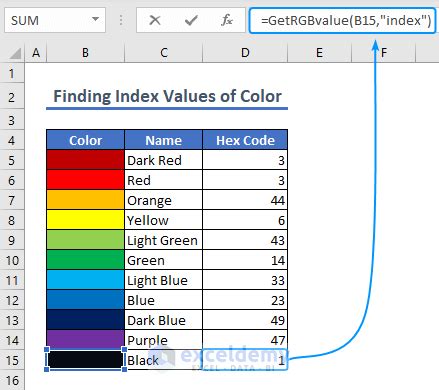Screen dimensions: 439x390
Task: Select row 11 header
Action: click(x=12, y=280)
